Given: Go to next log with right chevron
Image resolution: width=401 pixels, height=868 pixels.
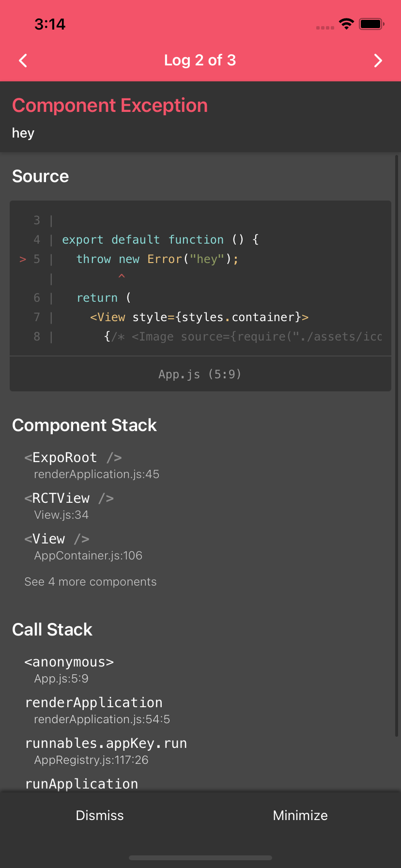Looking at the screenshot, I should point(378,61).
